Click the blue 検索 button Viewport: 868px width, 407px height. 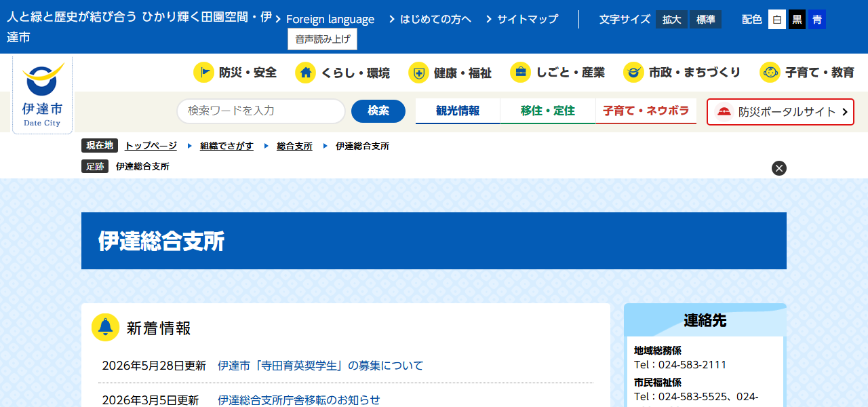(x=378, y=111)
